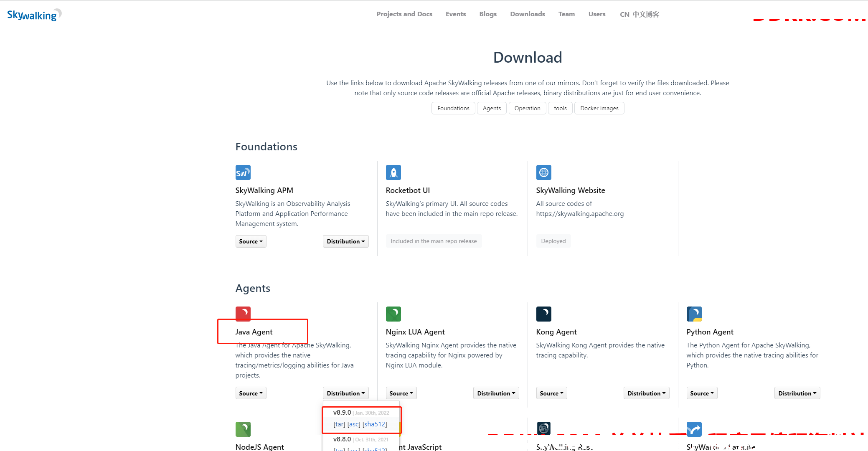Expand Kong Agent Distribution dropdown

click(x=646, y=393)
